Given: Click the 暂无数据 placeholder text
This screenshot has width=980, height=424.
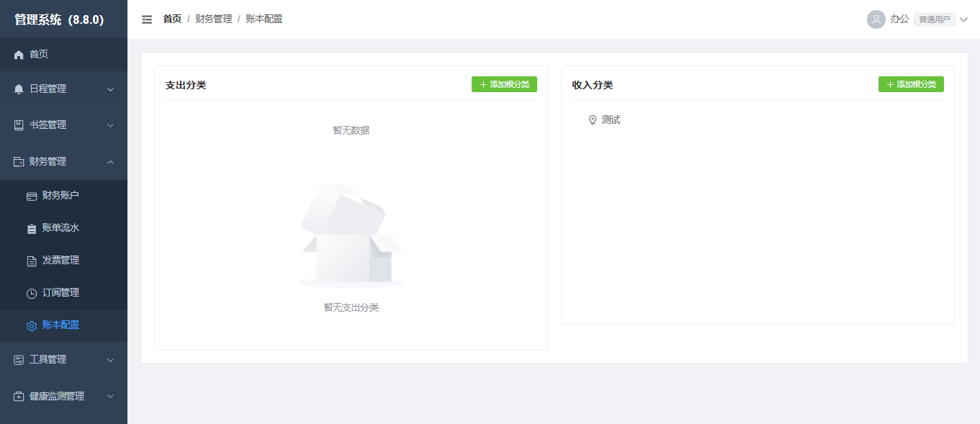Looking at the screenshot, I should click(x=351, y=130).
